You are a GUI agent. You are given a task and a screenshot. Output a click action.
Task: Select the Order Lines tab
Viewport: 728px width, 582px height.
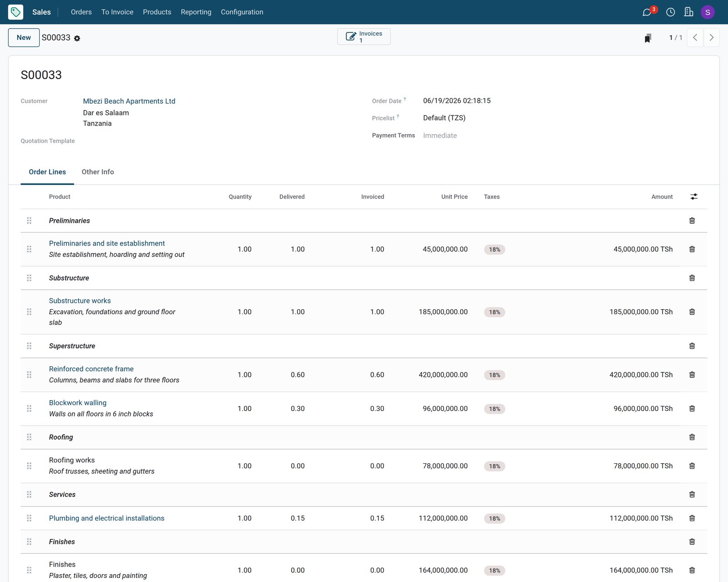click(x=47, y=172)
